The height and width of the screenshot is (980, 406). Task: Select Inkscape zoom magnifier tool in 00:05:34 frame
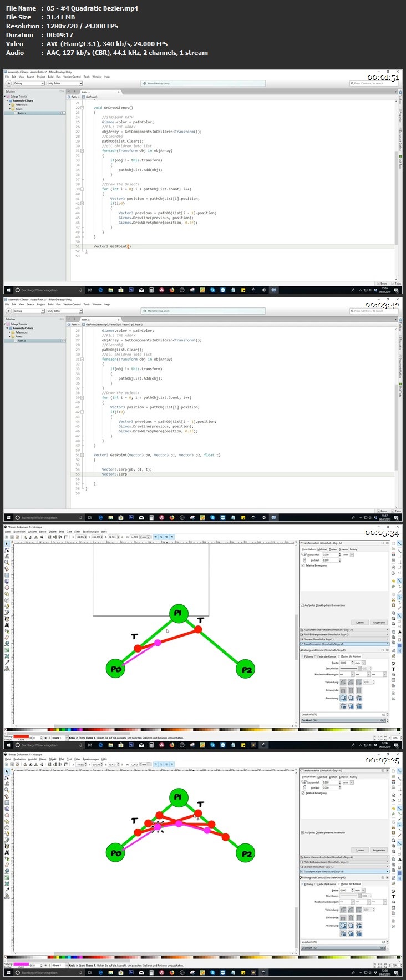pos(7,562)
